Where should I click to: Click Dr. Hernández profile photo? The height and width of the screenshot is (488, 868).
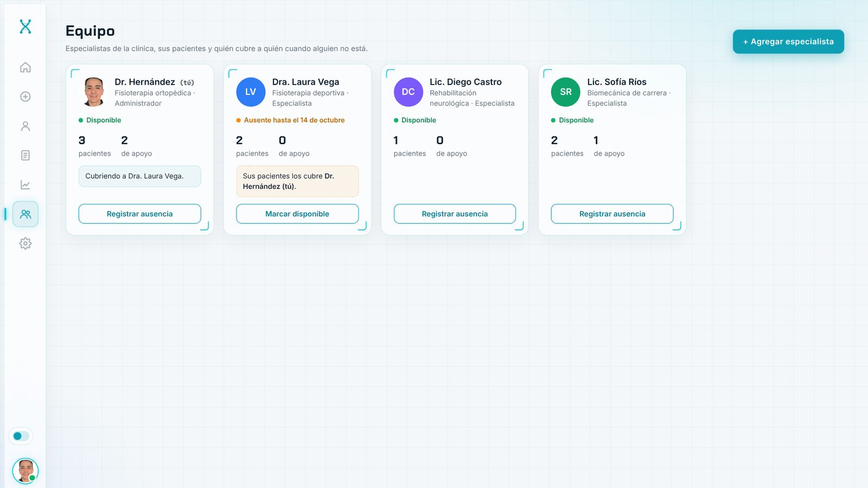[x=93, y=92]
